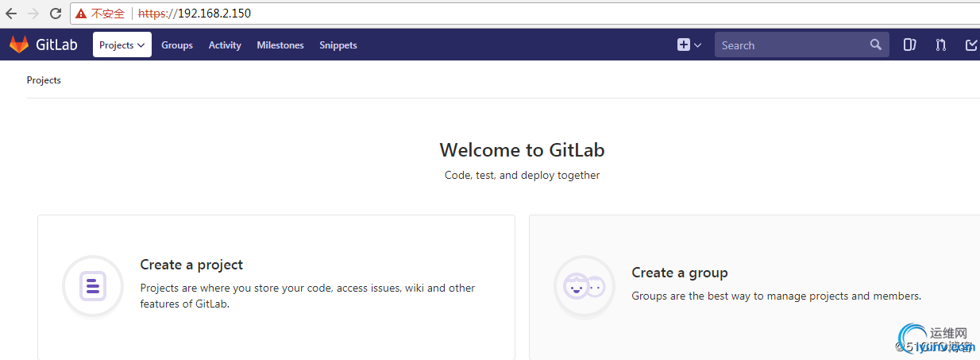Click the GitLab fox logo

(19, 45)
